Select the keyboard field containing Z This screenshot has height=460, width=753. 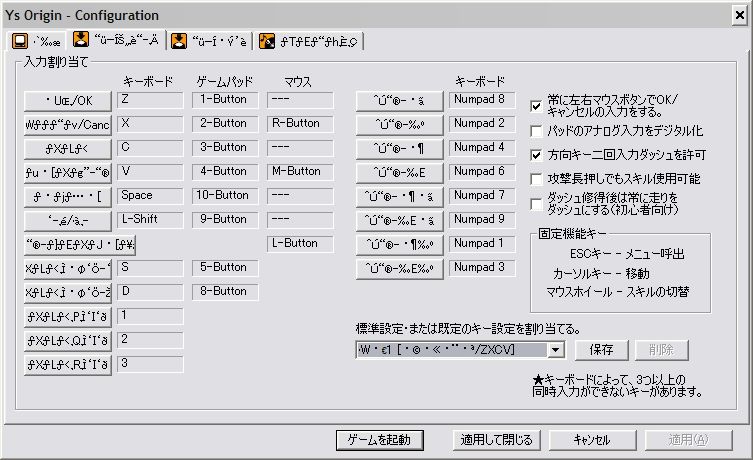tap(150, 100)
